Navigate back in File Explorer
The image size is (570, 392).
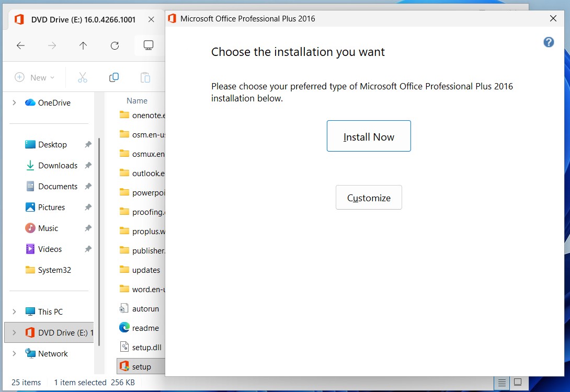tap(20, 45)
